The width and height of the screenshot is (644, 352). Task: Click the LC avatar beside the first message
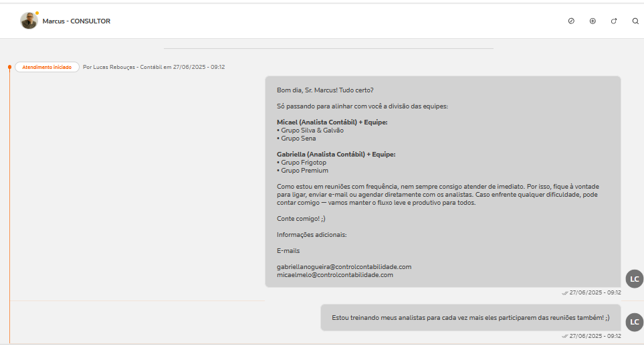[634, 279]
